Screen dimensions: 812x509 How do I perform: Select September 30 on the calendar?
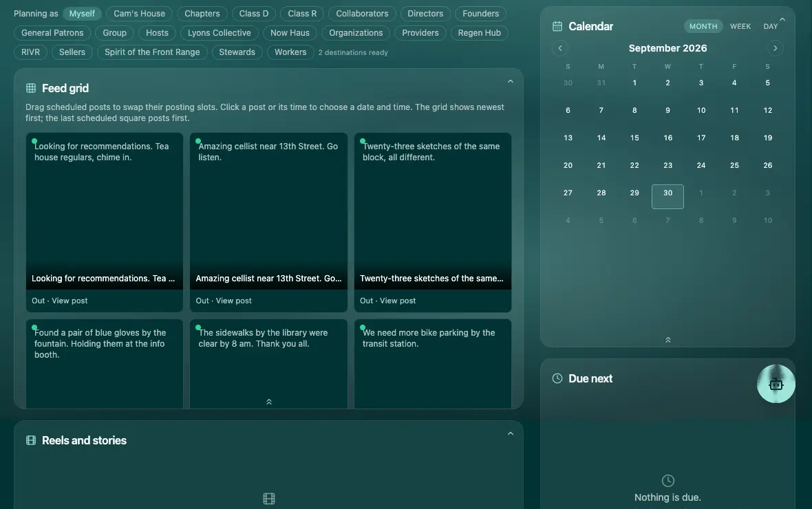[x=667, y=196]
